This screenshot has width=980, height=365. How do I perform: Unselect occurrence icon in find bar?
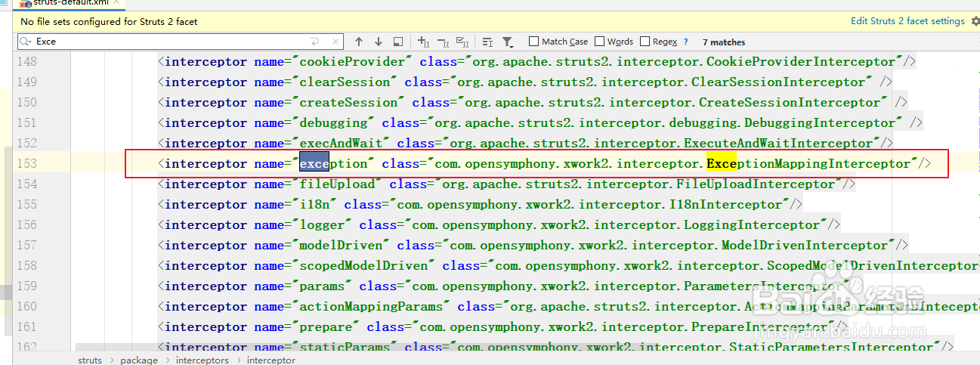click(444, 42)
